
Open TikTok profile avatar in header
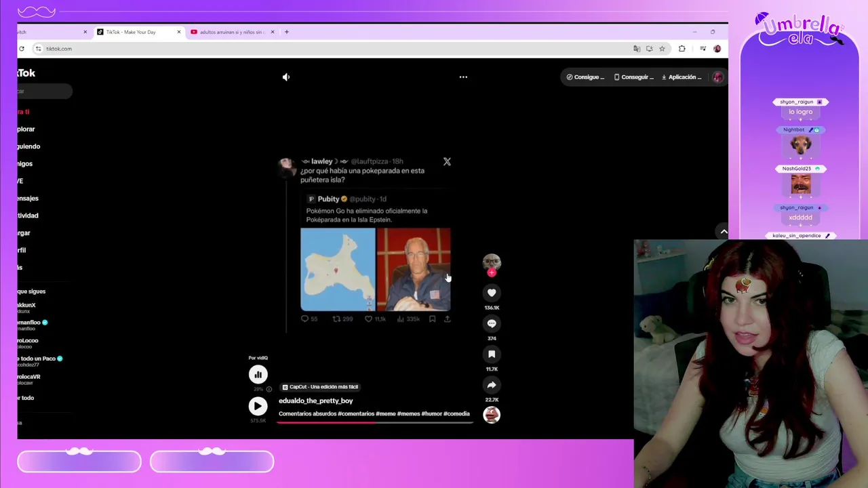coord(717,77)
